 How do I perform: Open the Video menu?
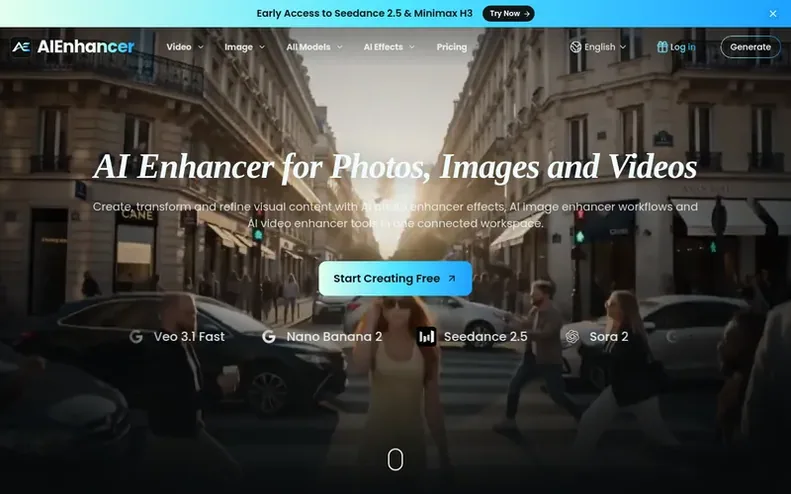(179, 47)
